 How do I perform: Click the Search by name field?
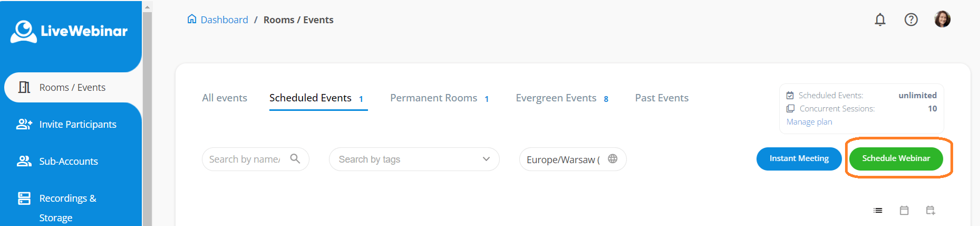[245, 159]
